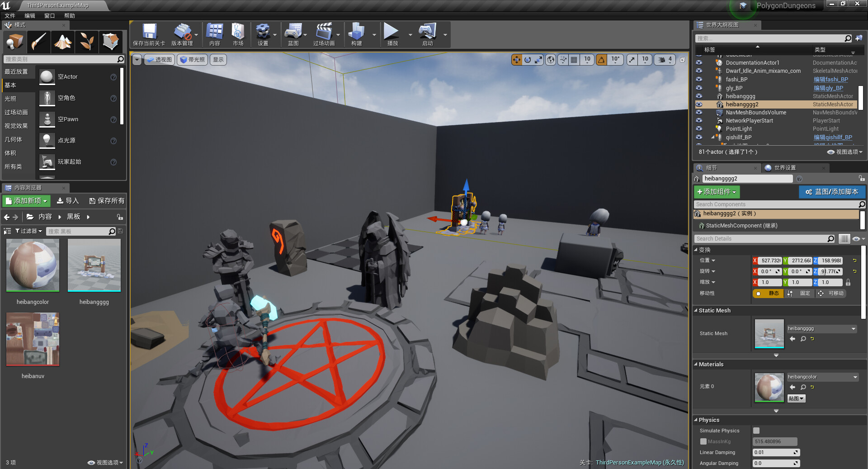Open the viewport options dropdown arrow
868x469 pixels.
(x=137, y=60)
